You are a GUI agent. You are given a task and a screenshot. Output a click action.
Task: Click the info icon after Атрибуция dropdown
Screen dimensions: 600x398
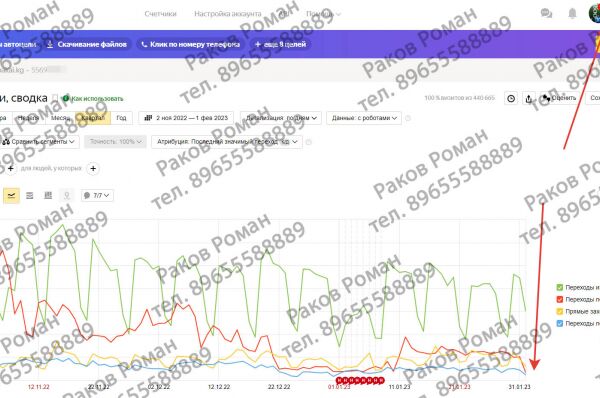pyautogui.click(x=309, y=142)
